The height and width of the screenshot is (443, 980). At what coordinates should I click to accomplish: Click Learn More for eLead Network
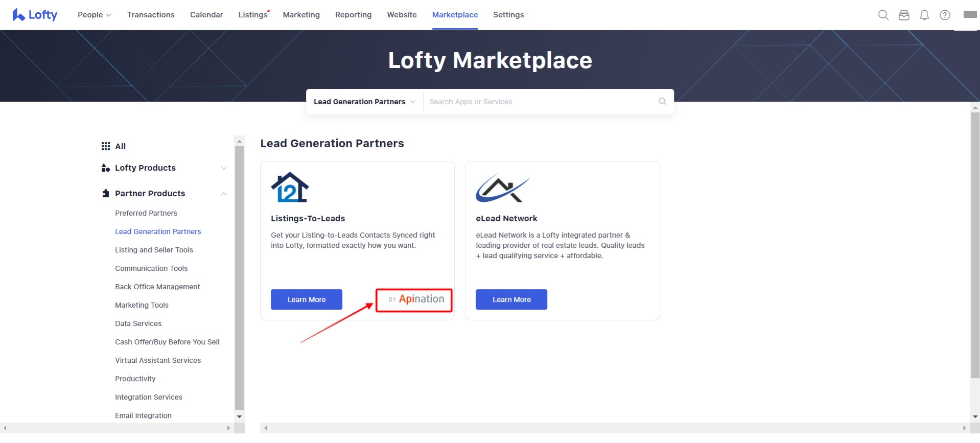pyautogui.click(x=511, y=299)
